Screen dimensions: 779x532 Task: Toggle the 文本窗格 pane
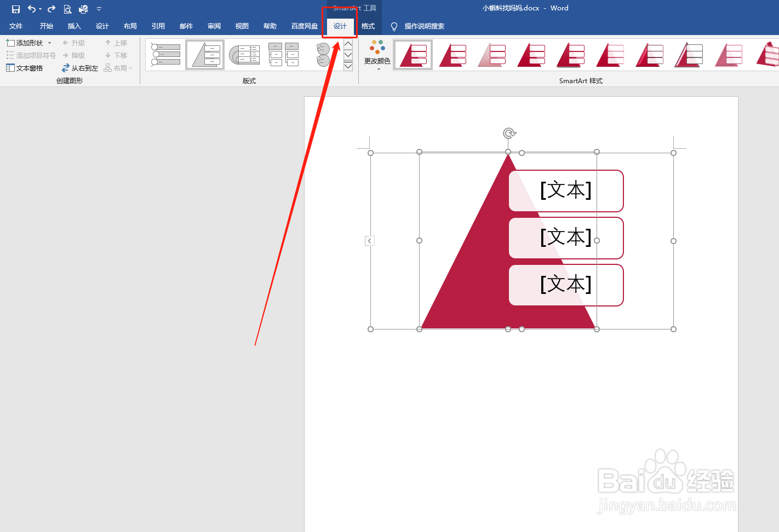[25, 68]
